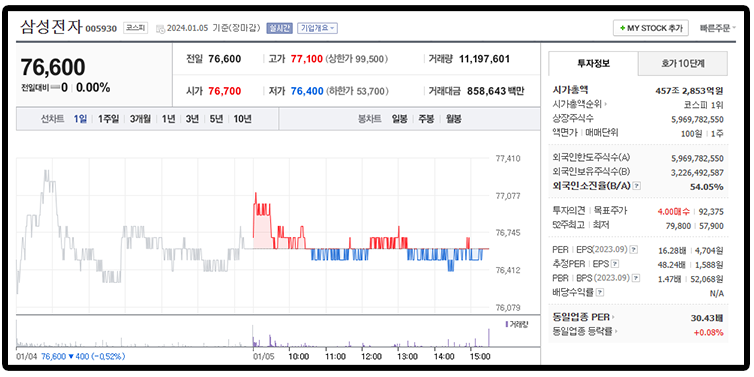754x377 pixels.
Task: Open the 빠른주문 dropdown
Action: coord(717,28)
